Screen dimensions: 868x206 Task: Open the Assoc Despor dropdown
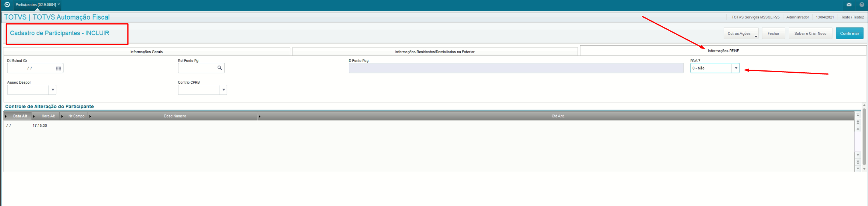coord(53,90)
